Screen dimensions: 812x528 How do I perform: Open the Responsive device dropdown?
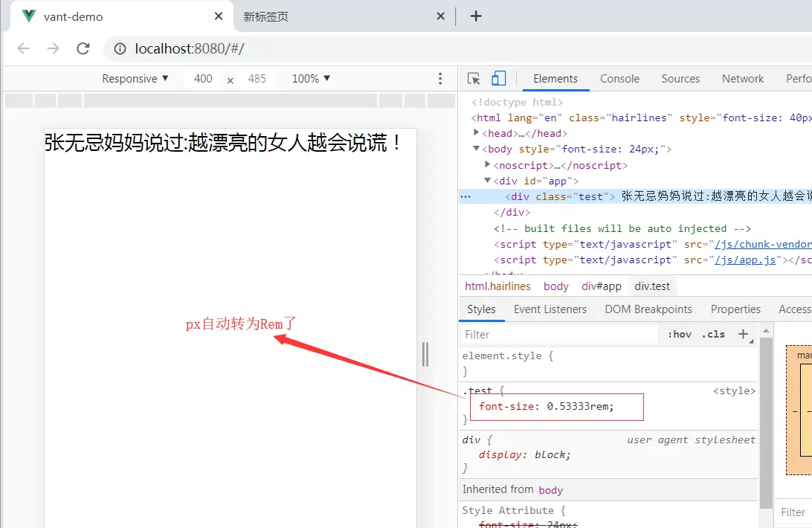point(135,79)
